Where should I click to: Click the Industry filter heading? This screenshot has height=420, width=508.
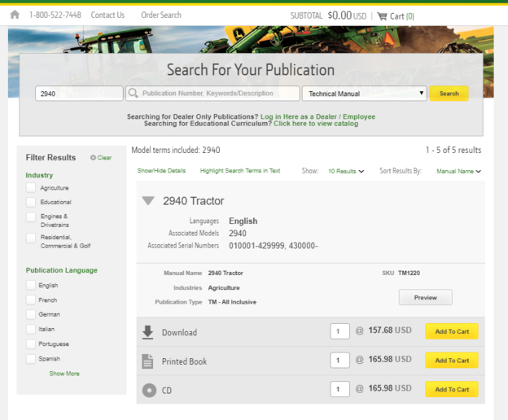39,175
